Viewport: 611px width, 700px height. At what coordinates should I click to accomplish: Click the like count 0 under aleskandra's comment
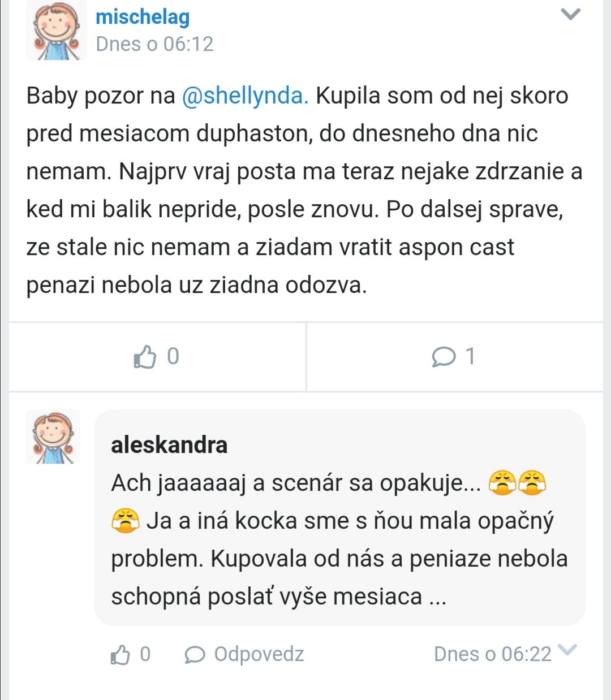145,654
